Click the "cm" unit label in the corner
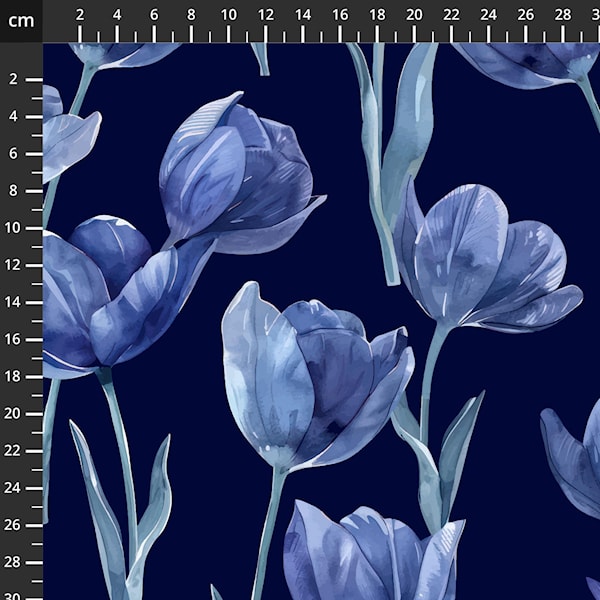The image size is (600, 600). pos(21,20)
